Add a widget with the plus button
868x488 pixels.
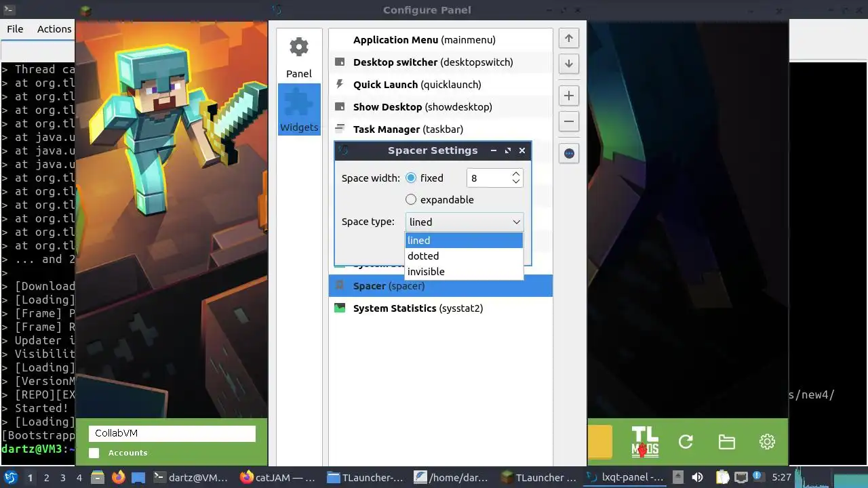coord(569,96)
